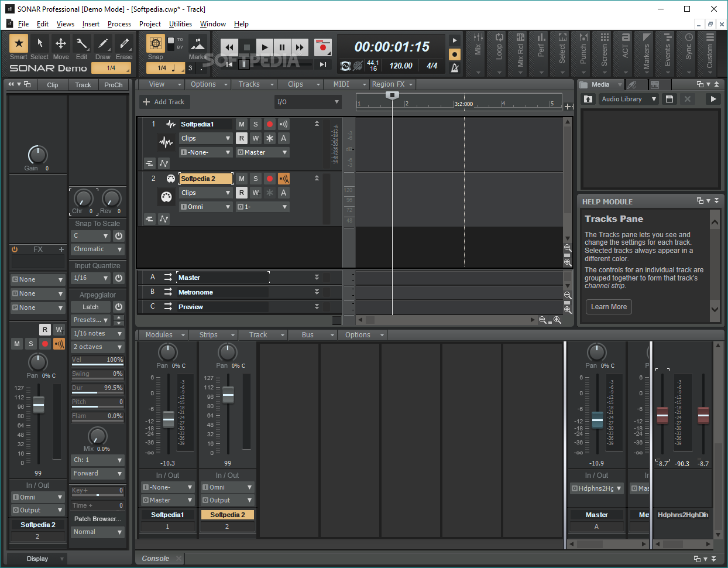Solo the Softpedia1 track
728x568 pixels.
pos(256,124)
